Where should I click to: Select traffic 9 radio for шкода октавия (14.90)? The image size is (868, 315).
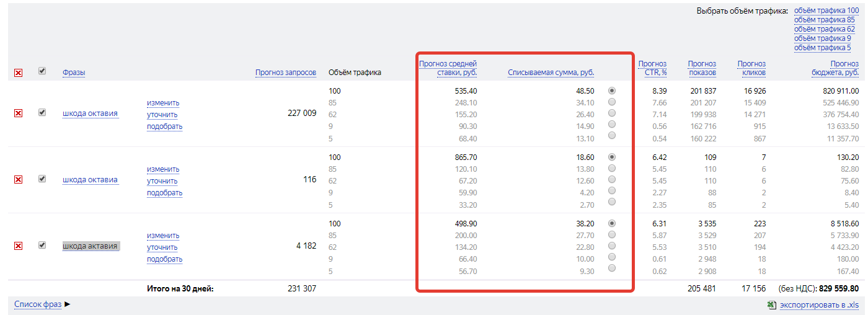[612, 124]
